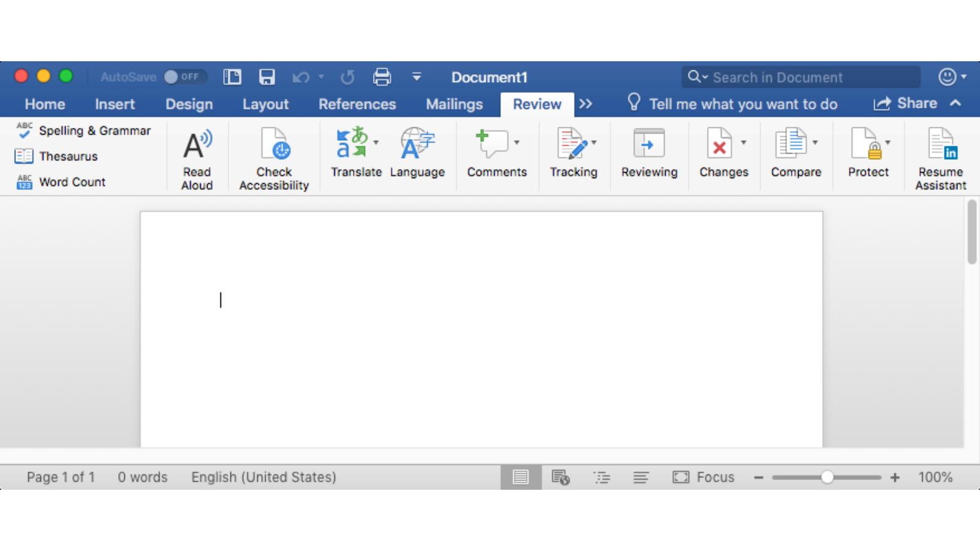Show more ribbon tabs chevron
The width and height of the screenshot is (980, 551).
point(586,104)
